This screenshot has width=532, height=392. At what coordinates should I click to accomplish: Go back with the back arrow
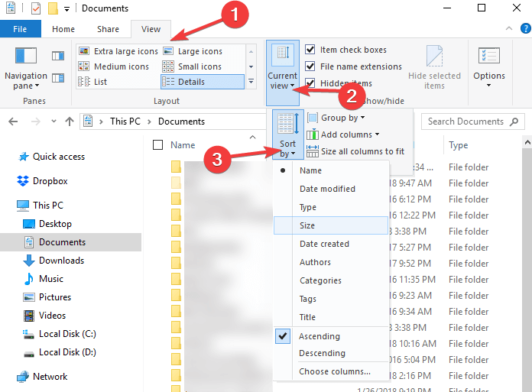click(13, 121)
